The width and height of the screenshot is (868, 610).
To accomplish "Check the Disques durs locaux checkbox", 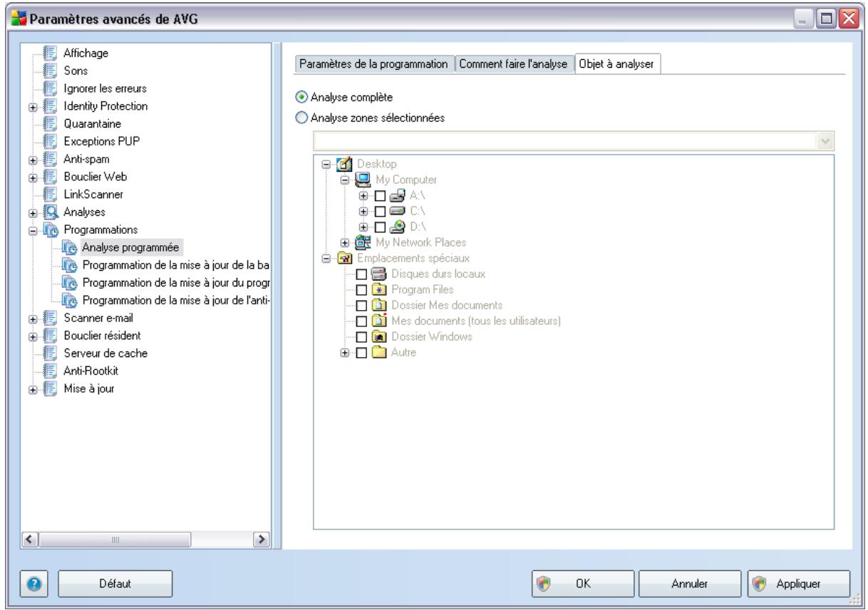I will 361,274.
